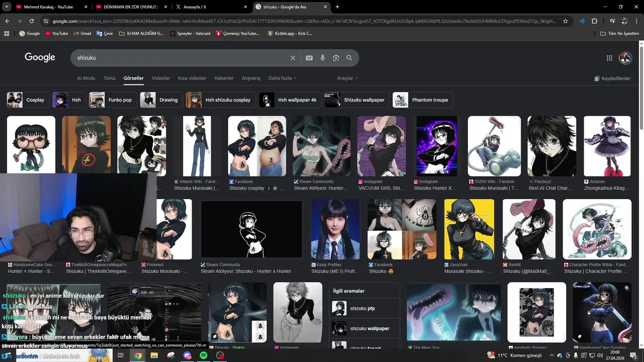Image resolution: width=644 pixels, height=362 pixels.
Task: Select the Tümü search tab
Action: click(109, 78)
